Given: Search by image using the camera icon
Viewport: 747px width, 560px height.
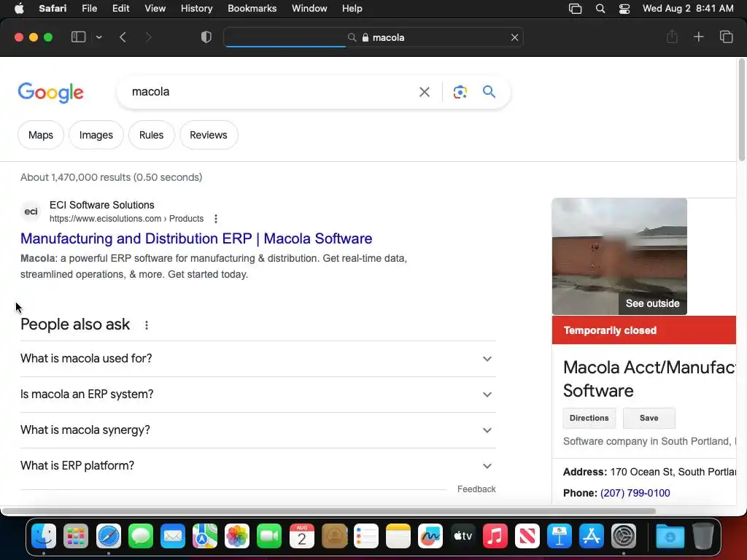Looking at the screenshot, I should coord(460,92).
